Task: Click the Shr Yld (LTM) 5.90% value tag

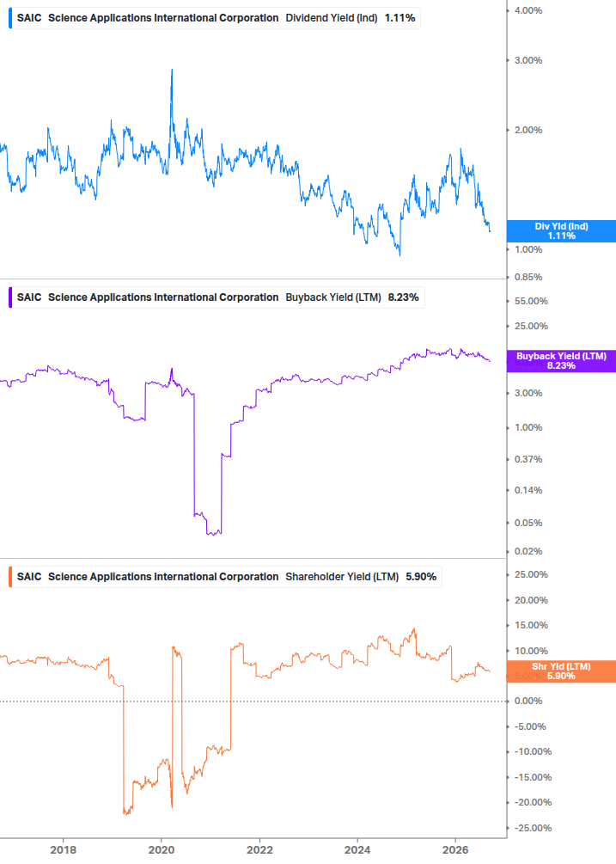Action: 561,671
